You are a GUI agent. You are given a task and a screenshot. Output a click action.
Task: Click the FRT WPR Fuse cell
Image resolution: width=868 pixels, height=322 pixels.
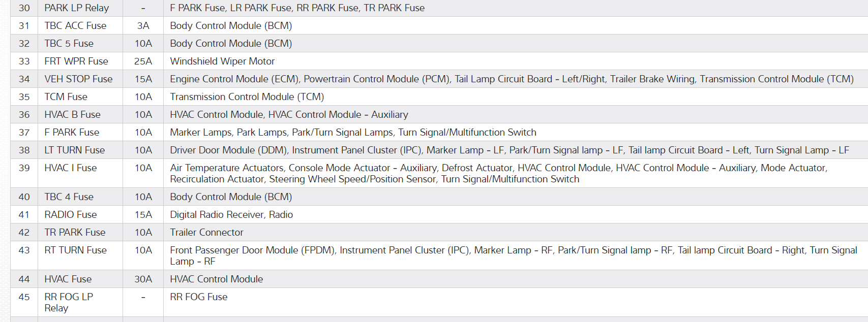76,61
